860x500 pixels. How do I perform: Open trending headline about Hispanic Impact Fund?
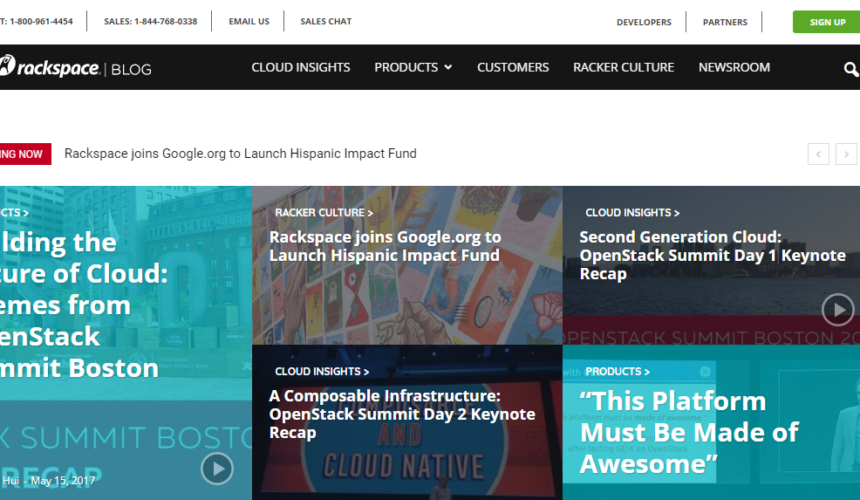240,154
